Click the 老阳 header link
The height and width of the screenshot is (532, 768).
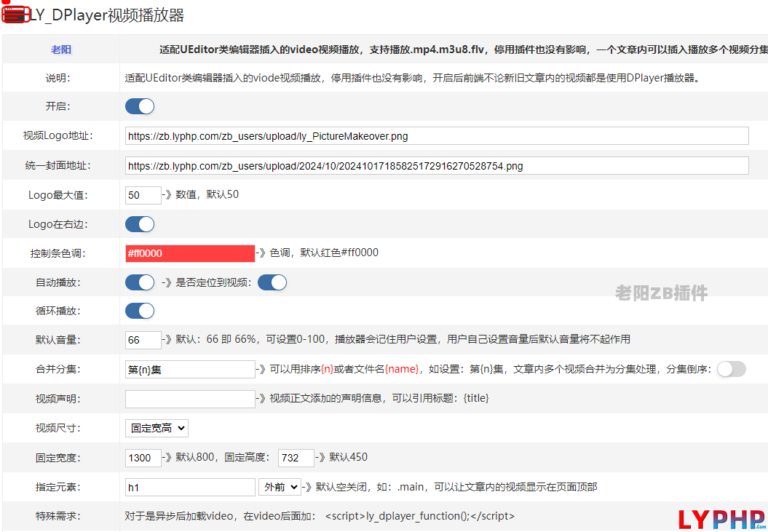click(x=61, y=49)
